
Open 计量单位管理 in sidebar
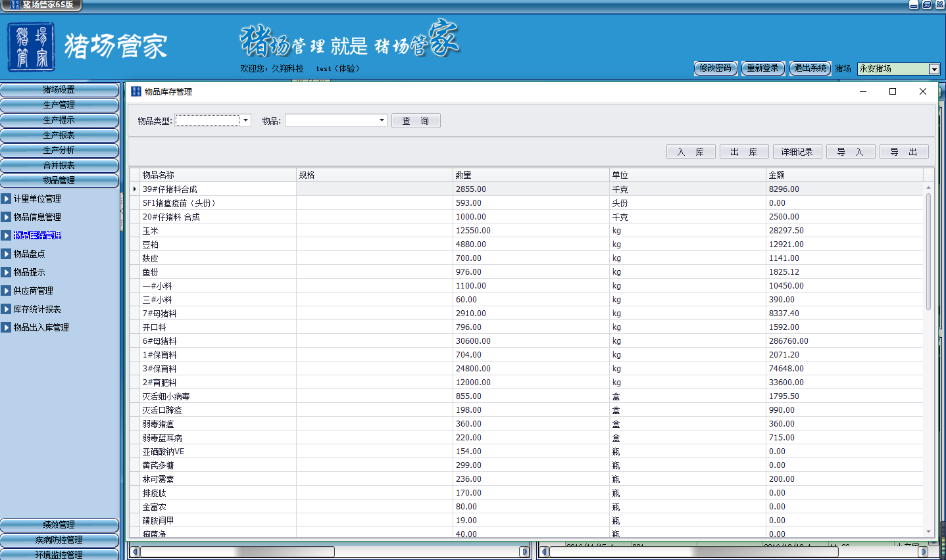pos(37,198)
